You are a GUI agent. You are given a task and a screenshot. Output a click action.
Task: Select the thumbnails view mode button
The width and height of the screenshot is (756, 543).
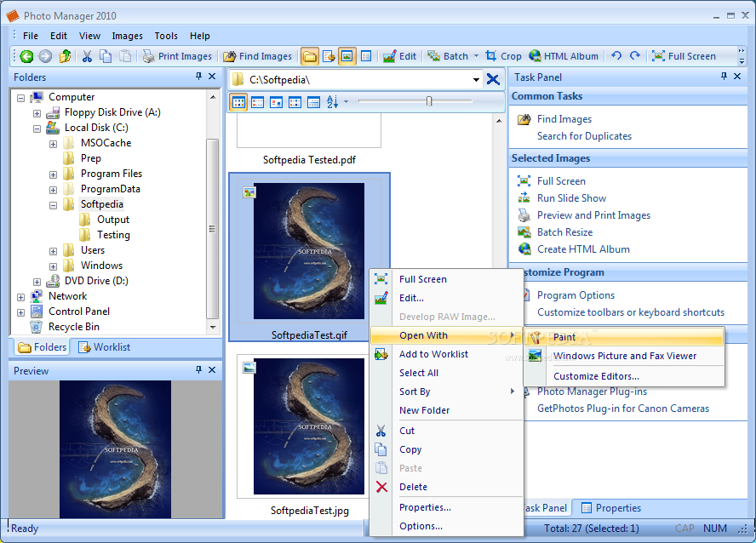(x=238, y=102)
